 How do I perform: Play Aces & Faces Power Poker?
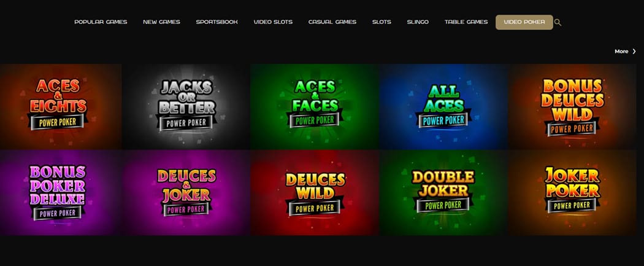[x=315, y=106]
